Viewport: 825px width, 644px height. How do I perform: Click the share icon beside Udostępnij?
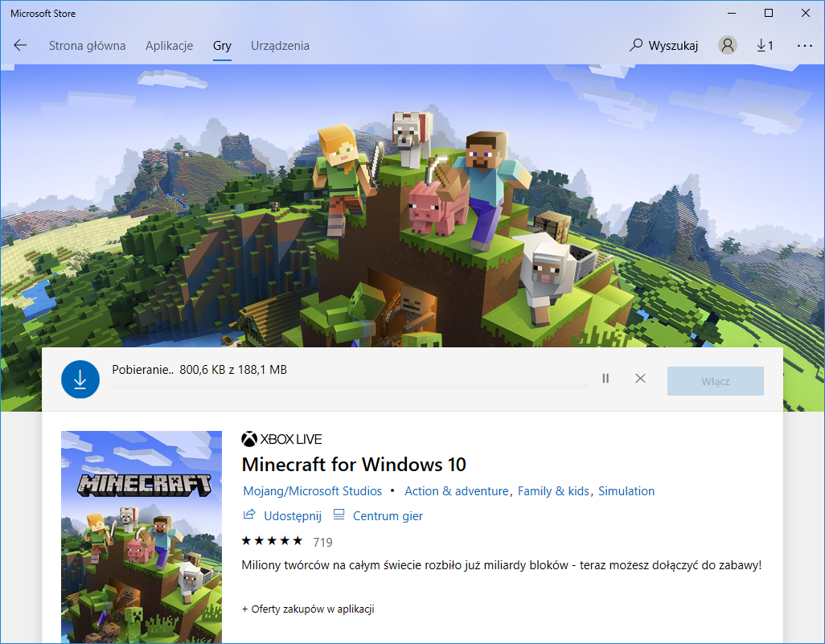249,515
